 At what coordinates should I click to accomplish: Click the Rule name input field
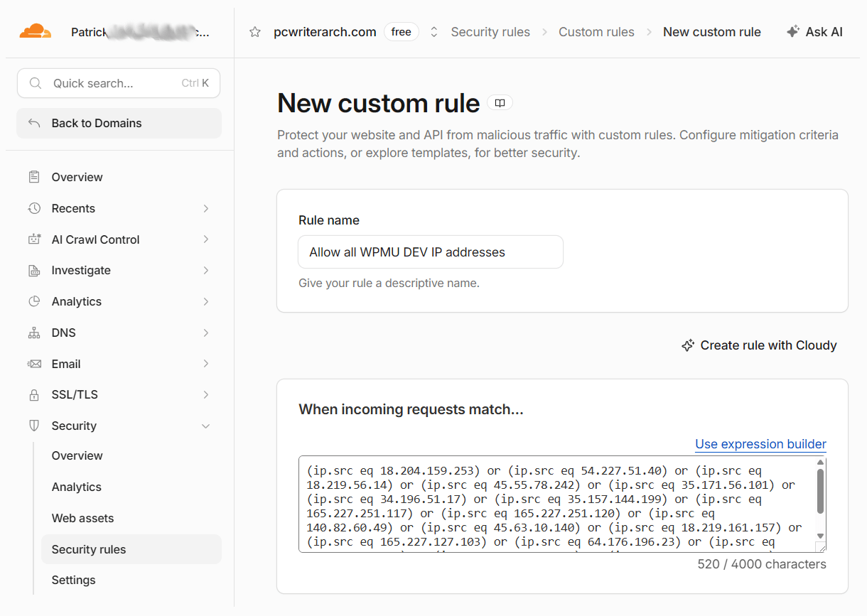pos(431,252)
